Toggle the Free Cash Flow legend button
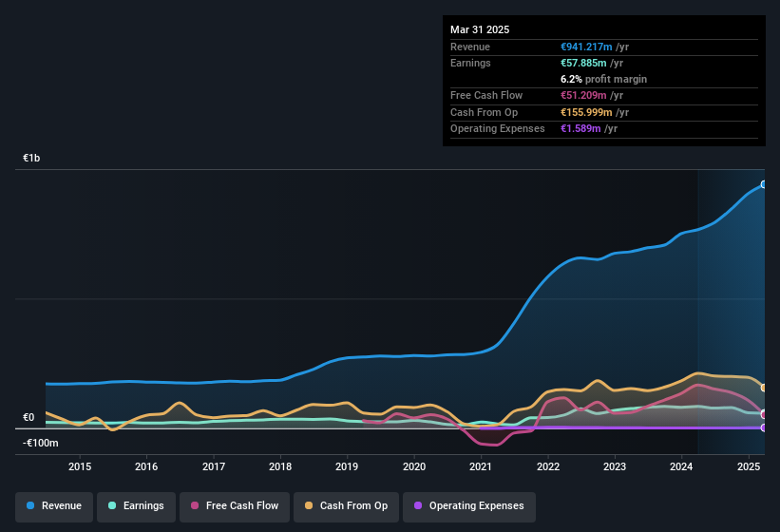Image resolution: width=780 pixels, height=532 pixels. tap(235, 506)
